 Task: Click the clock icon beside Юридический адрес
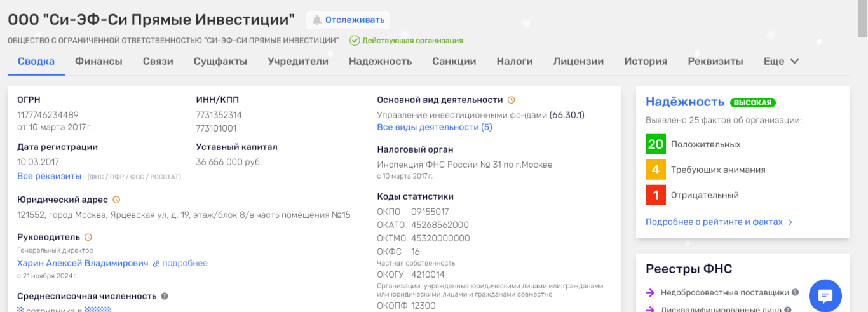coord(116,200)
